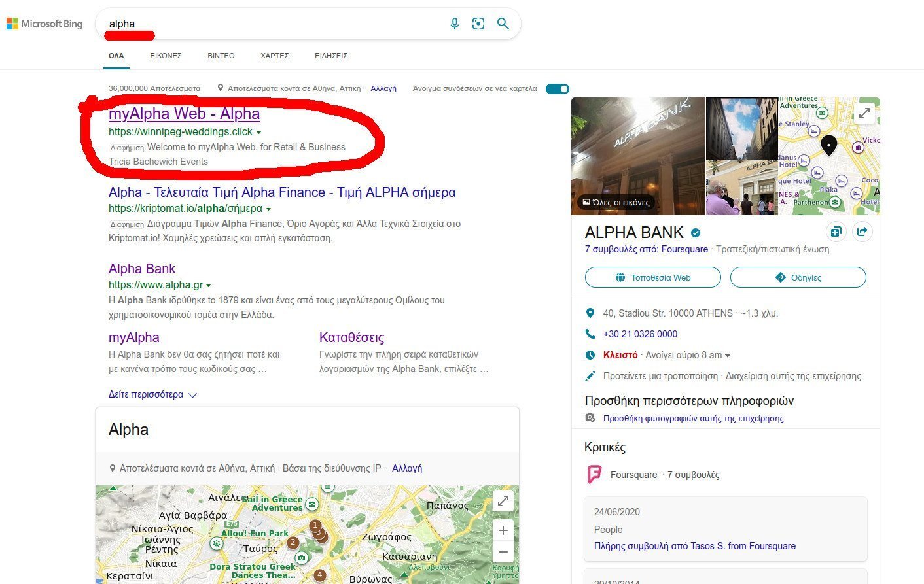Click Τοποθεσία Web button
The image size is (924, 584).
(x=653, y=277)
